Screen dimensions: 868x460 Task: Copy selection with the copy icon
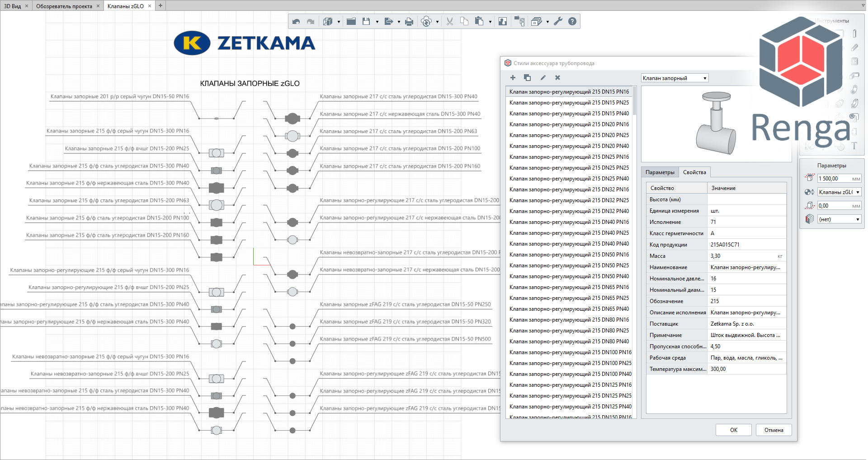464,21
